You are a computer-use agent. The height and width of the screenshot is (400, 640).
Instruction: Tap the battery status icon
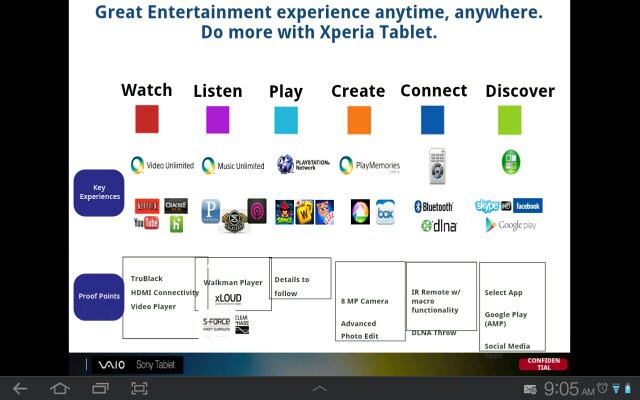[628, 388]
